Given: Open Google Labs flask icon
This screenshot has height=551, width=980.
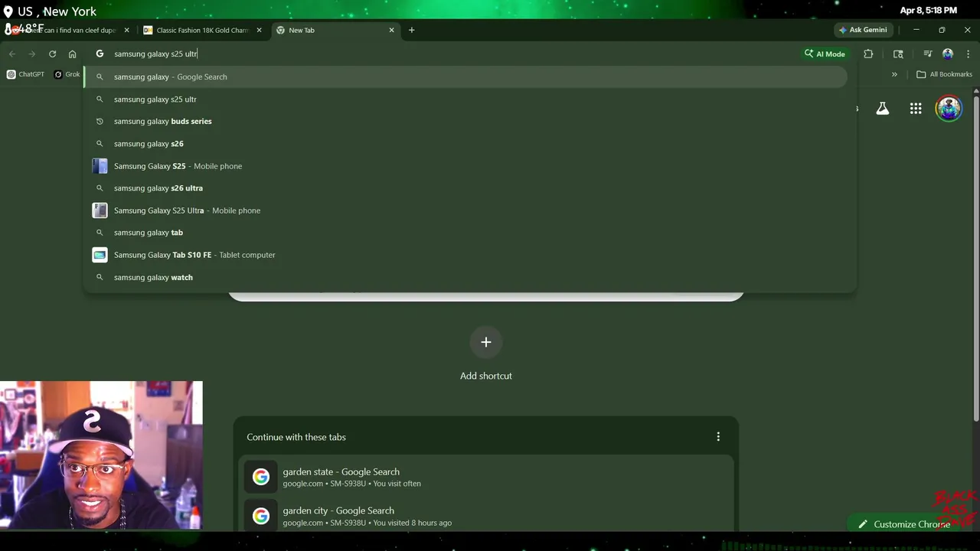Looking at the screenshot, I should (x=882, y=109).
